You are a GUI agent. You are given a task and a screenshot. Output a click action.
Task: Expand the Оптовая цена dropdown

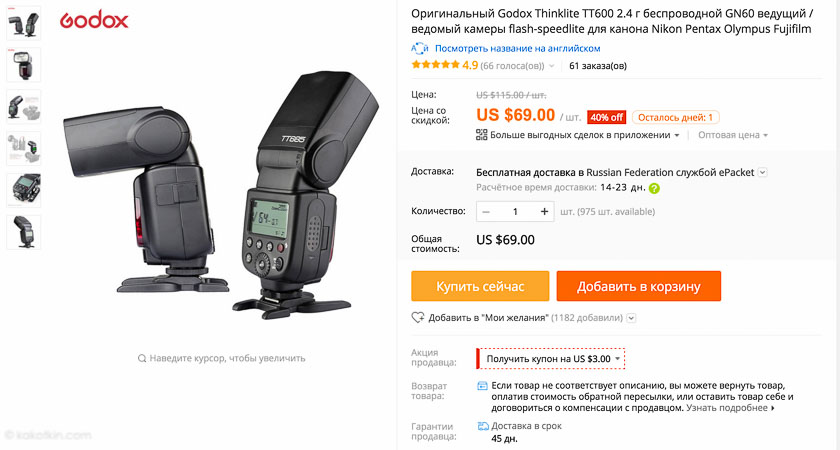732,135
